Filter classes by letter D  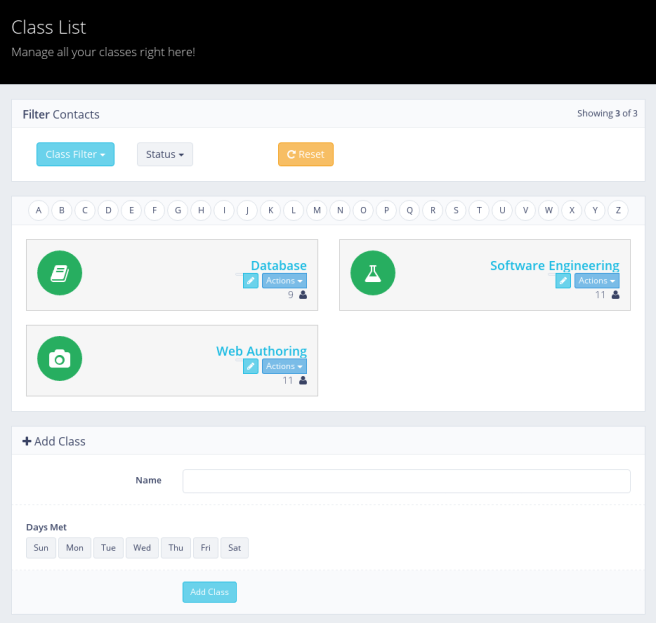108,210
